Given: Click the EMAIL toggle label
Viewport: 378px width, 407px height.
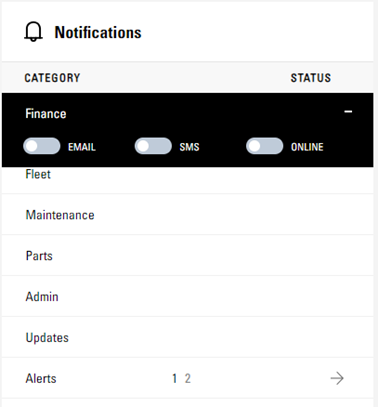Looking at the screenshot, I should (82, 147).
